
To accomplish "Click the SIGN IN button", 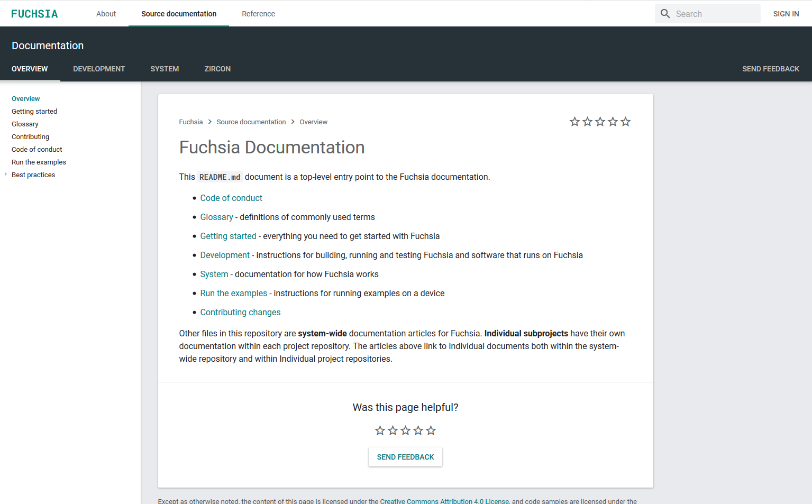I will click(x=786, y=14).
